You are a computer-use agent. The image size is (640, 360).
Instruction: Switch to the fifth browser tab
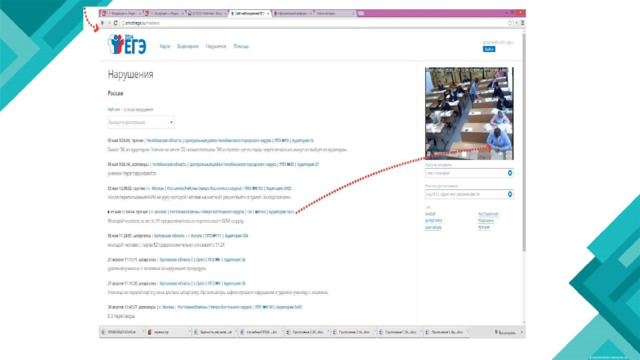(x=293, y=13)
